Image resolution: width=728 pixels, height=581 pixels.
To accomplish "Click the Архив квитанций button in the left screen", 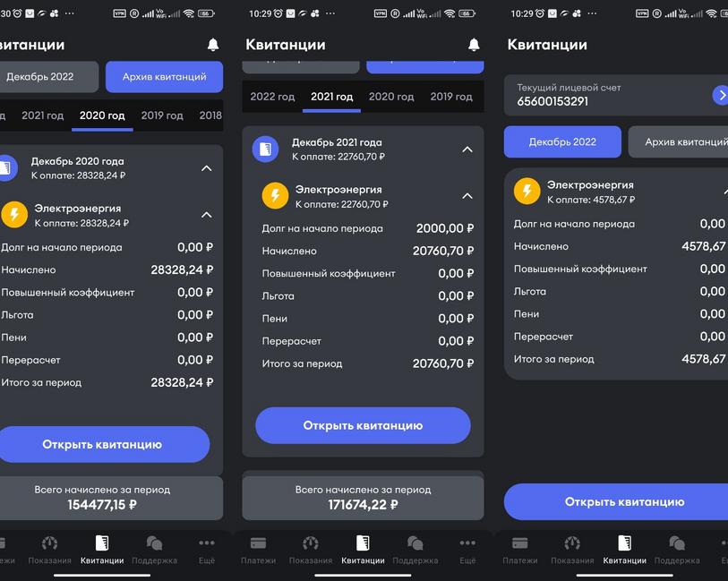I will tap(164, 77).
